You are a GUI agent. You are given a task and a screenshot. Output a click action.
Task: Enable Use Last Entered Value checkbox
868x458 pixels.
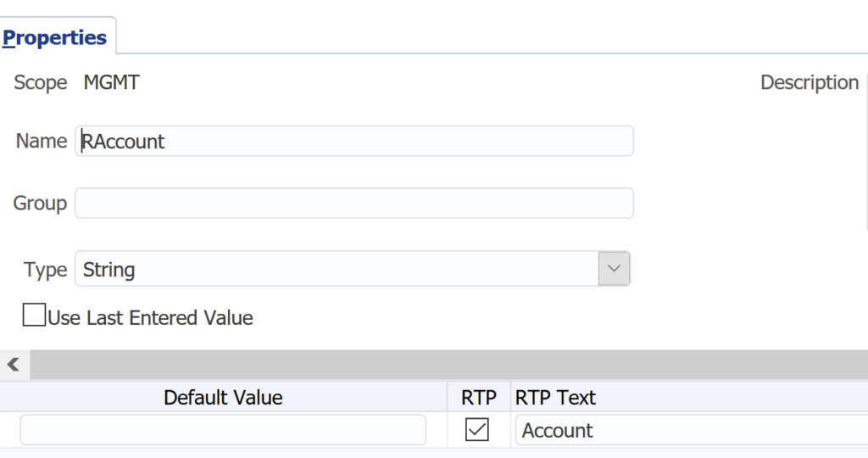34,315
